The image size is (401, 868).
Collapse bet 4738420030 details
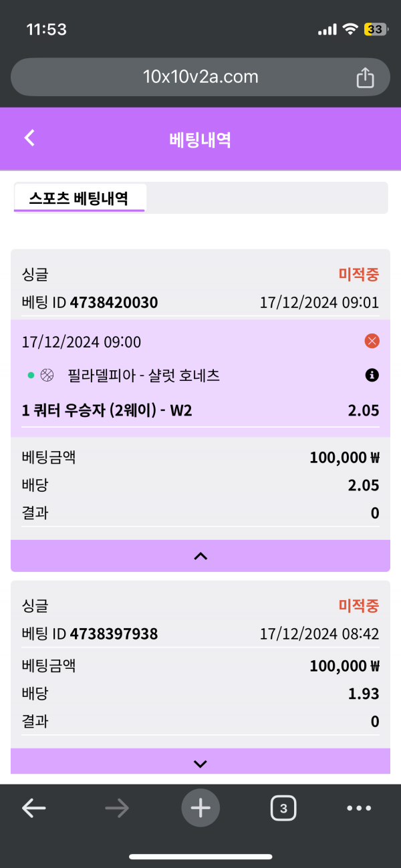point(200,556)
